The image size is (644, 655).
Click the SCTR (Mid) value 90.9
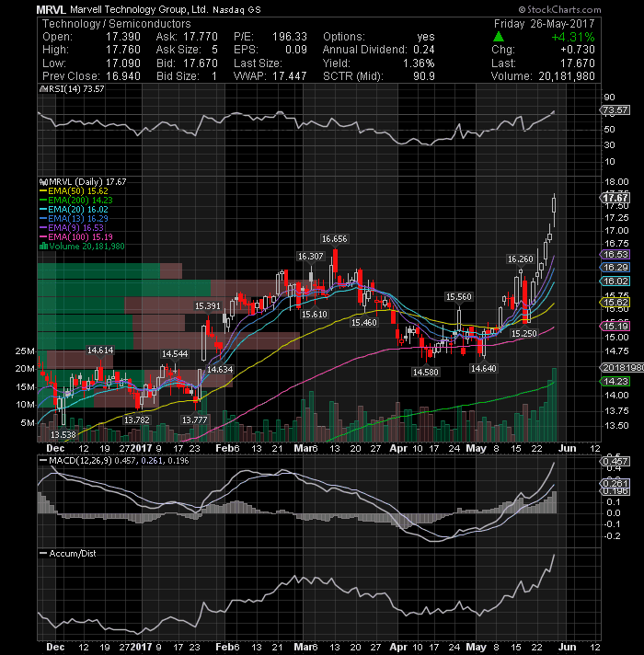coord(424,76)
